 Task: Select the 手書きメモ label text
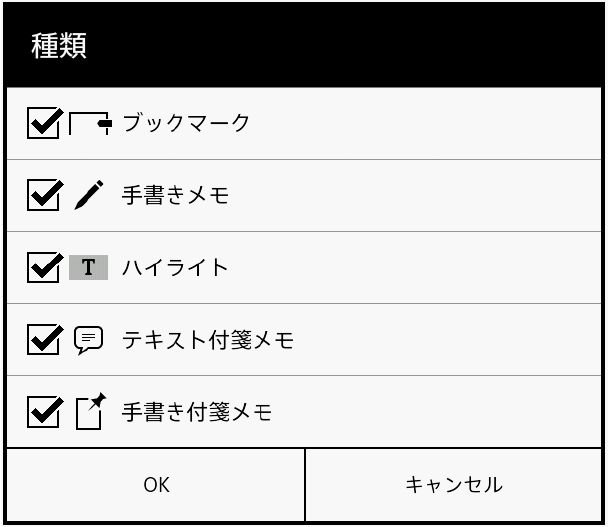click(x=175, y=195)
